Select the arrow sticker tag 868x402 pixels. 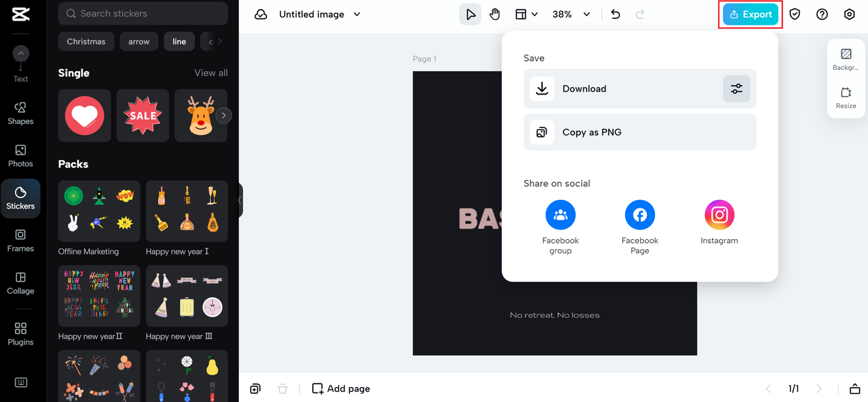[139, 42]
